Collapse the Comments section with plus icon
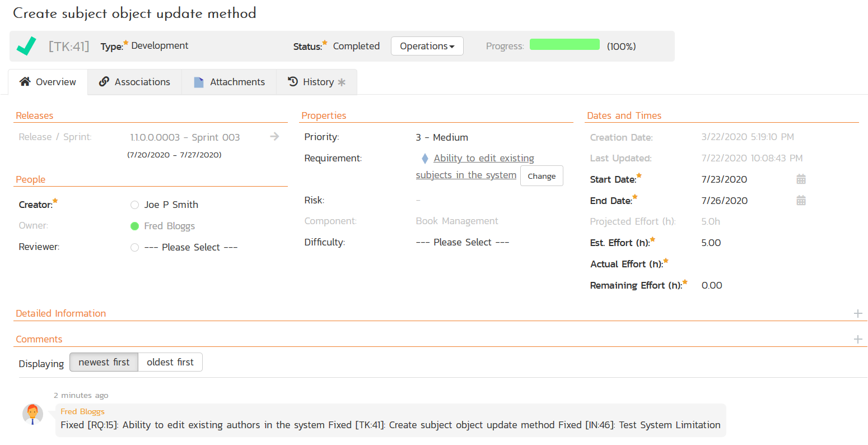This screenshot has height=445, width=868. point(857,339)
